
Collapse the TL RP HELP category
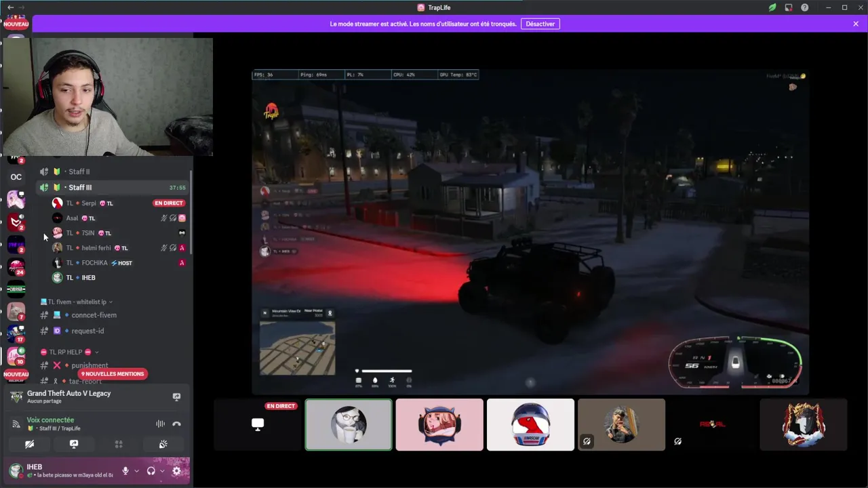click(70, 352)
